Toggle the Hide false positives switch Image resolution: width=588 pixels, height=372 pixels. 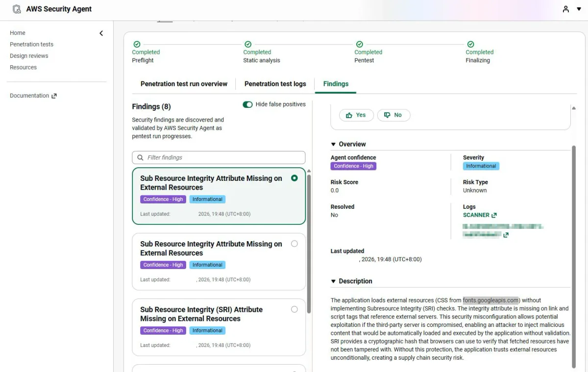click(247, 104)
